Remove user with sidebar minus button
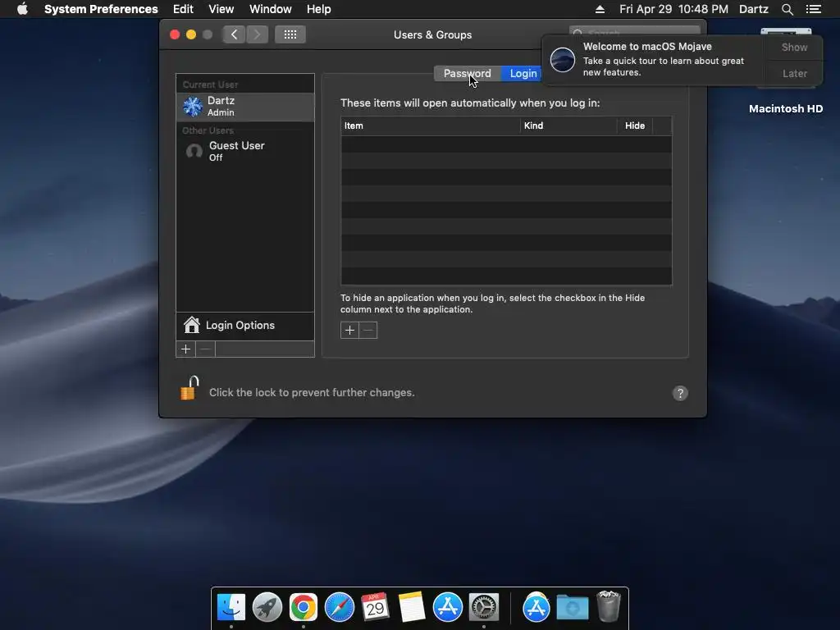Image resolution: width=840 pixels, height=630 pixels. (x=205, y=349)
